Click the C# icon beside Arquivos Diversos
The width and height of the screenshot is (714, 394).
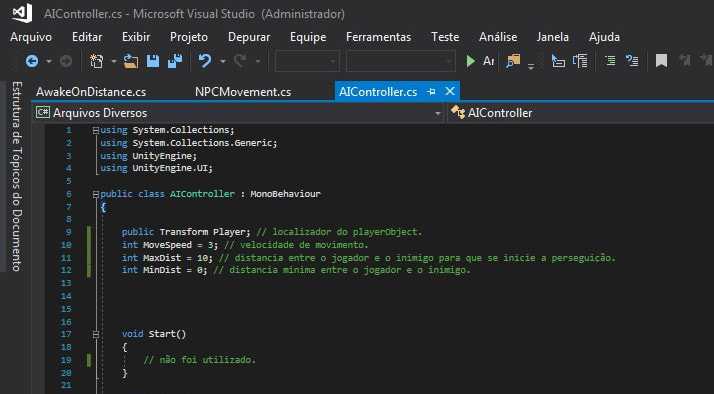tap(43, 112)
